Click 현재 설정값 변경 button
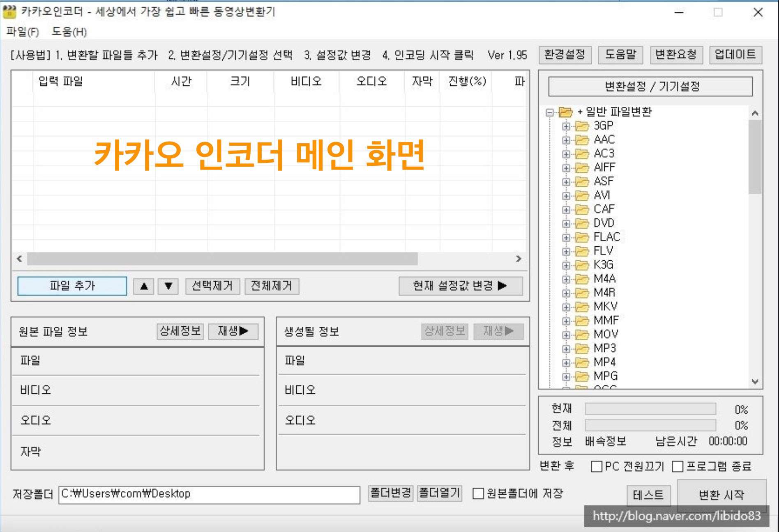Viewport: 779px width, 532px height. pyautogui.click(x=461, y=286)
